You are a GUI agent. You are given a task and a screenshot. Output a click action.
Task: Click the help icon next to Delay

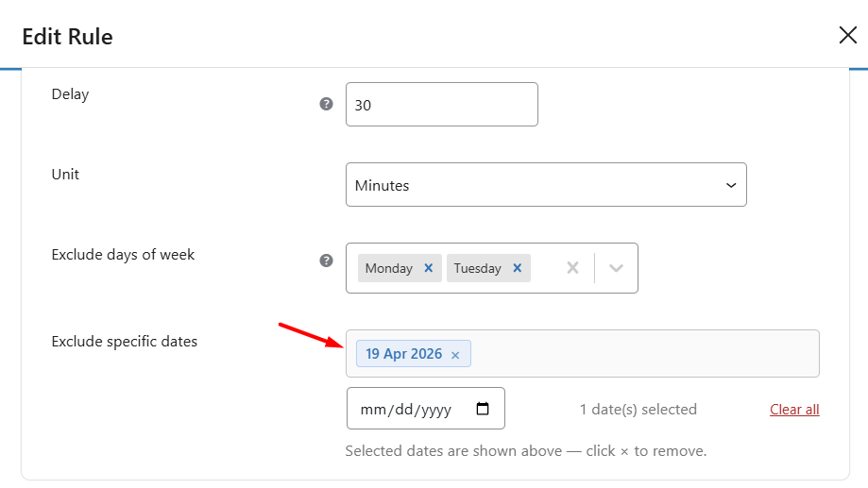pos(327,104)
